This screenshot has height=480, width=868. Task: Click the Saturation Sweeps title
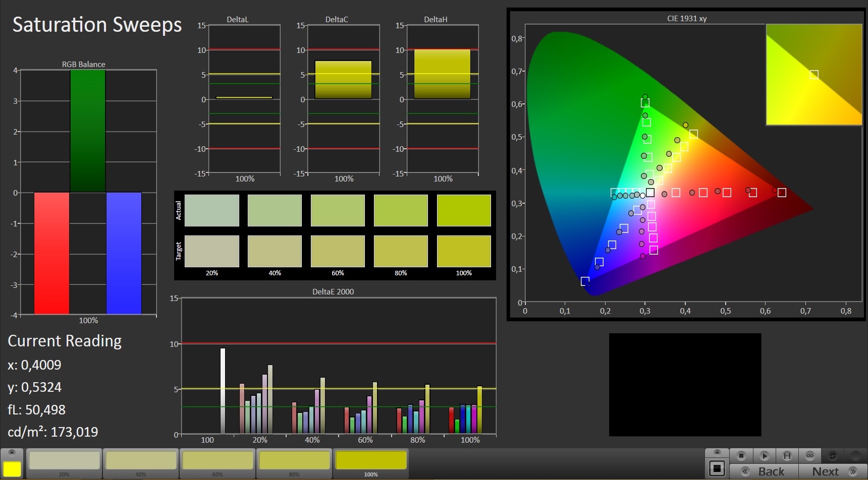(97, 25)
